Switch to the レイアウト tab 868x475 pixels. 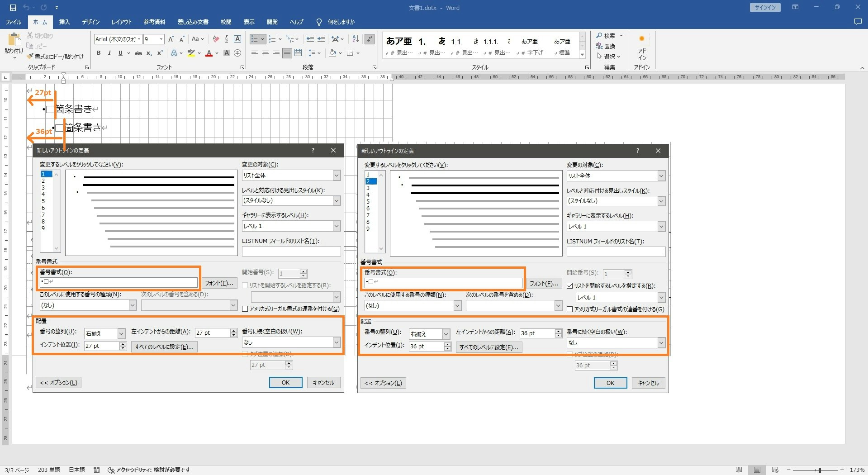point(122,22)
